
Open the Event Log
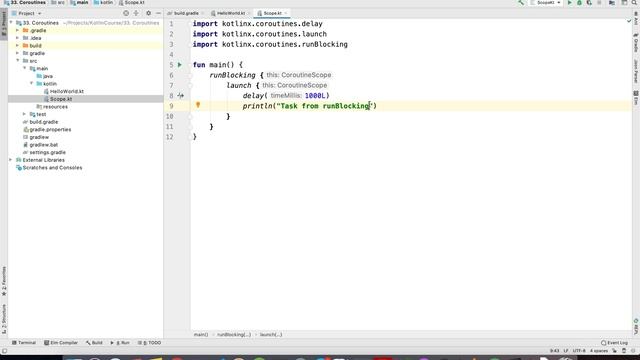coord(614,343)
